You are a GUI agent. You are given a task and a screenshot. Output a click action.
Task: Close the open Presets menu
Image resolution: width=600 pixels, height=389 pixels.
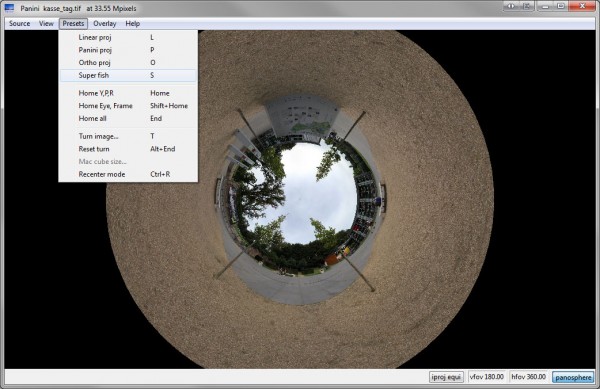(x=73, y=24)
